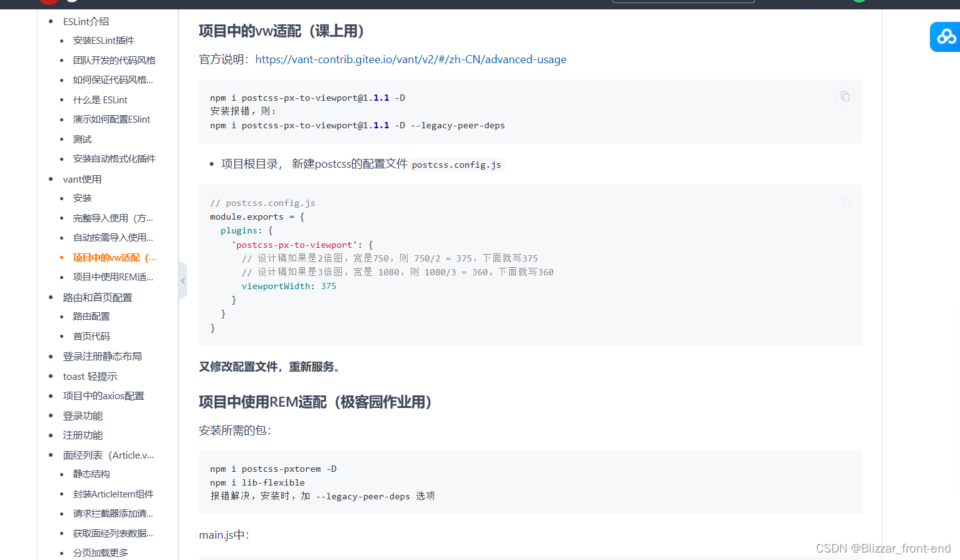Select 项目中的axios配置 outline item
The height and width of the screenshot is (560, 960).
click(x=103, y=395)
